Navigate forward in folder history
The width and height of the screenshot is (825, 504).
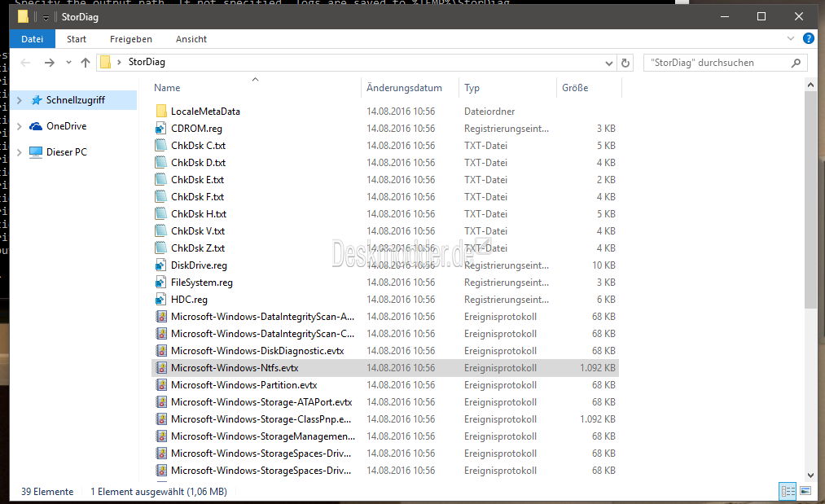50,63
